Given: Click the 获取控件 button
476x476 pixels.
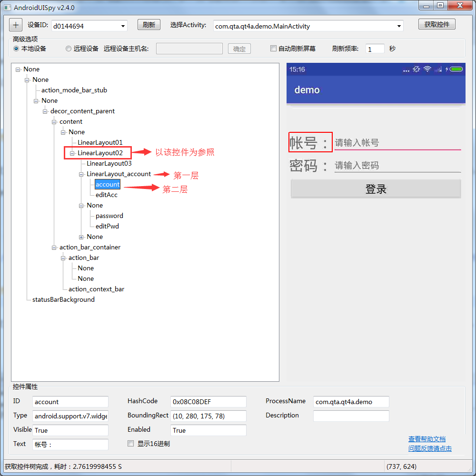Looking at the screenshot, I should (x=436, y=24).
